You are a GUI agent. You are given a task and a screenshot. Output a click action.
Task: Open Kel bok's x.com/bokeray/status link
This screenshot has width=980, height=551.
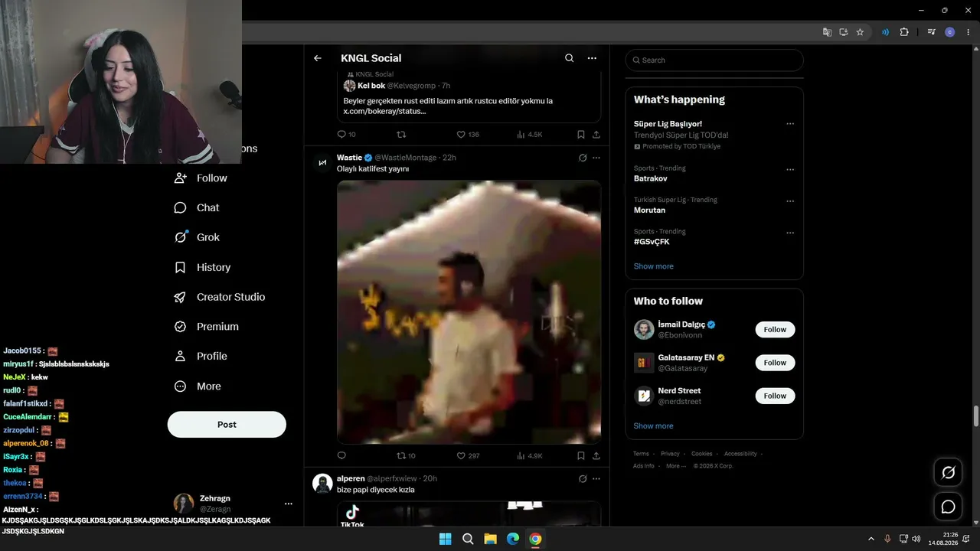click(384, 112)
